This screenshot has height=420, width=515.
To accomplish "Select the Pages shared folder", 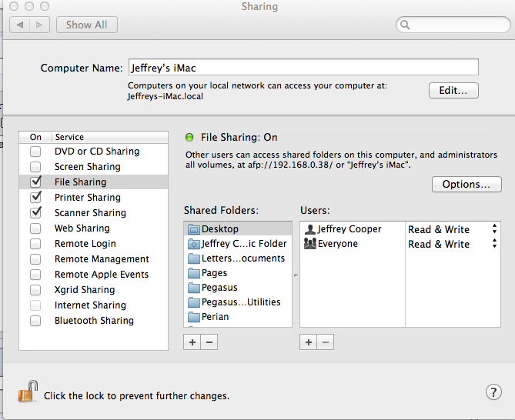I will click(x=238, y=273).
